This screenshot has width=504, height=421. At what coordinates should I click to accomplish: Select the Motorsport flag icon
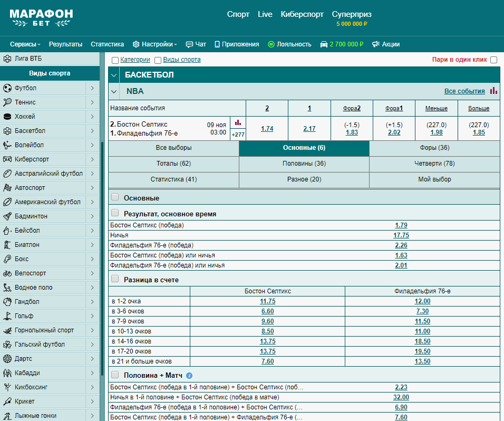point(7,187)
